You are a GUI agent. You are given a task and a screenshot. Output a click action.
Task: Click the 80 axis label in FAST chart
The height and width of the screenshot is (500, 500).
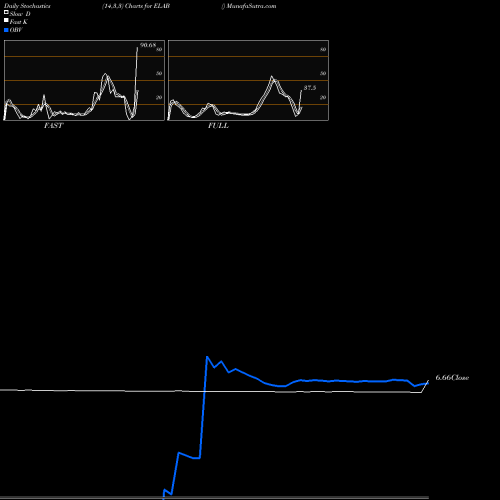159,50
